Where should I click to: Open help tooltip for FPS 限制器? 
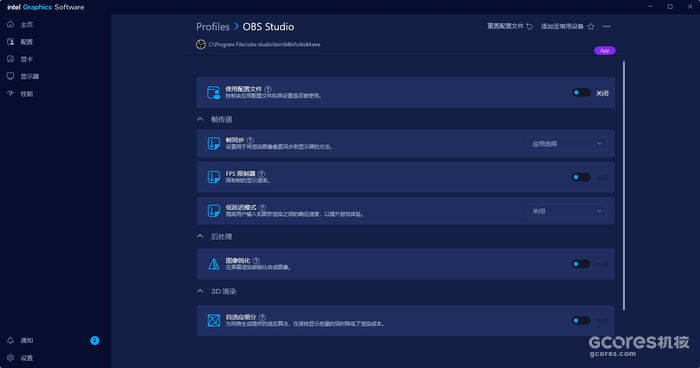click(262, 174)
